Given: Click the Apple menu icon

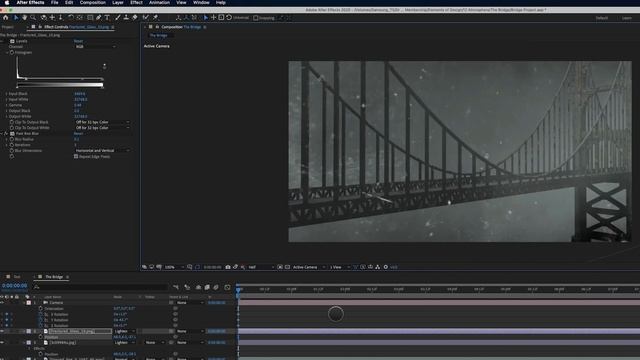Looking at the screenshot, I should (x=7, y=2).
